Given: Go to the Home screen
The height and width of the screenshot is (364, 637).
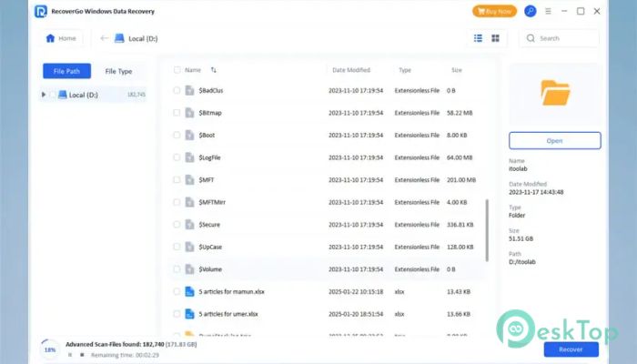Looking at the screenshot, I should 61,38.
